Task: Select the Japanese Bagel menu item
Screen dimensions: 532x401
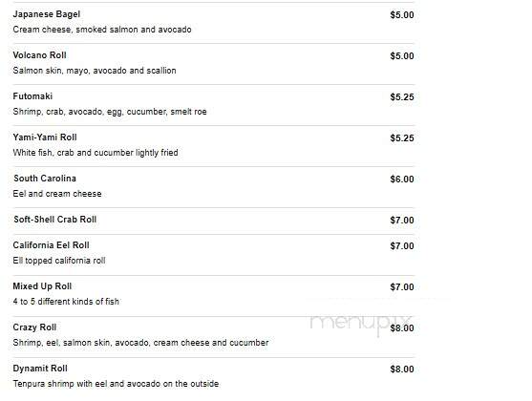Action: [x=47, y=14]
